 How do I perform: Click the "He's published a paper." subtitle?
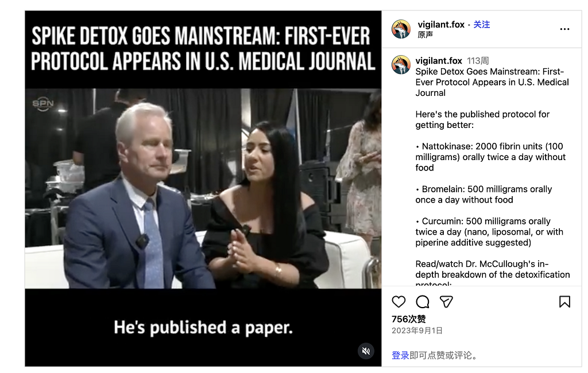(x=203, y=328)
